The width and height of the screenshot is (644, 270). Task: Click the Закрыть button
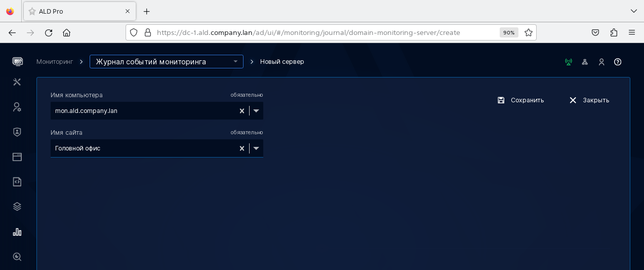pyautogui.click(x=589, y=100)
